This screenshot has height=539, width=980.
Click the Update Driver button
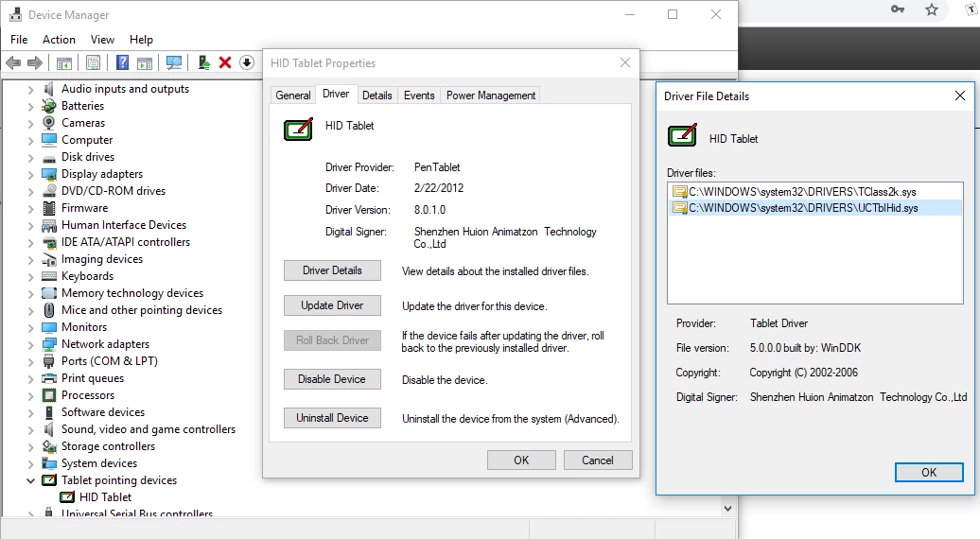pyautogui.click(x=332, y=305)
